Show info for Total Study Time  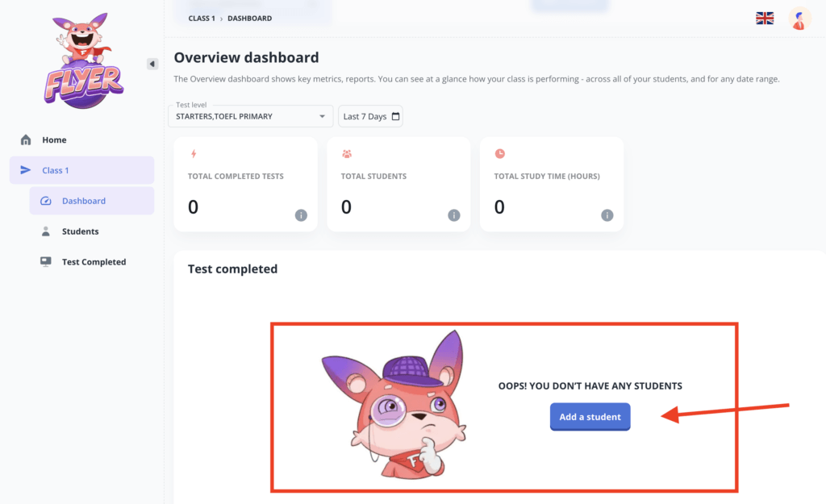tap(607, 215)
